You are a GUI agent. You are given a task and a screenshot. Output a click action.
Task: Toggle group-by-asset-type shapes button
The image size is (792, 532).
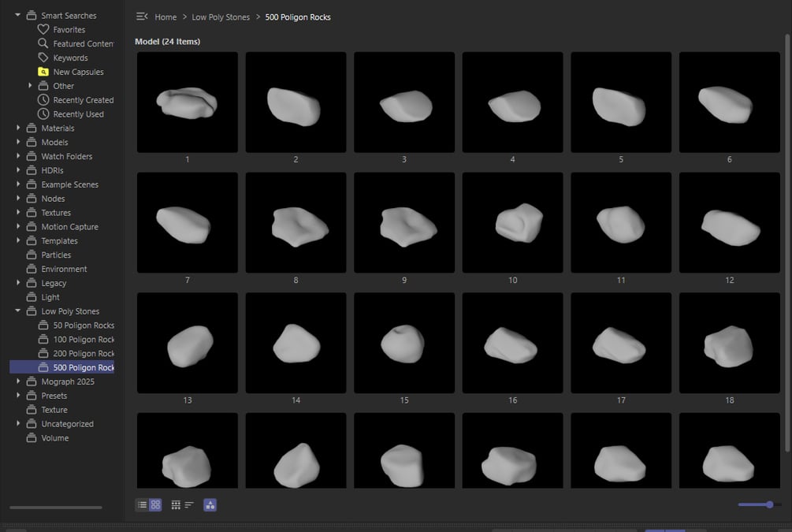pyautogui.click(x=210, y=504)
